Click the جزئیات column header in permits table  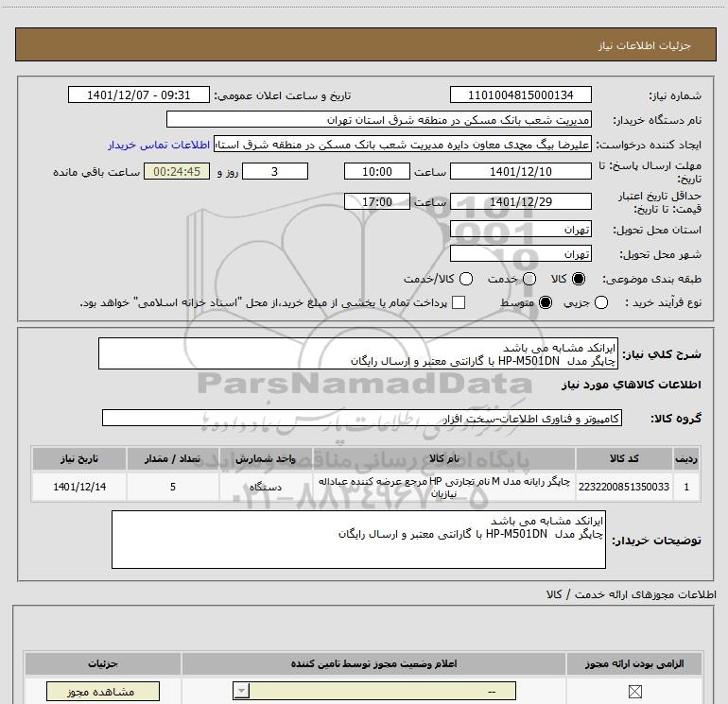[x=103, y=663]
